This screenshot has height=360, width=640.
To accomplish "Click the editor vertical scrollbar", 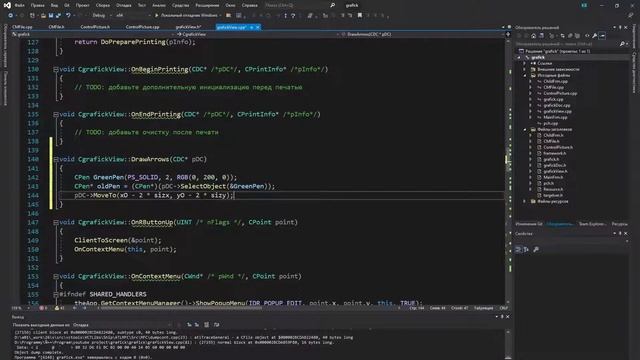I will 508,171.
